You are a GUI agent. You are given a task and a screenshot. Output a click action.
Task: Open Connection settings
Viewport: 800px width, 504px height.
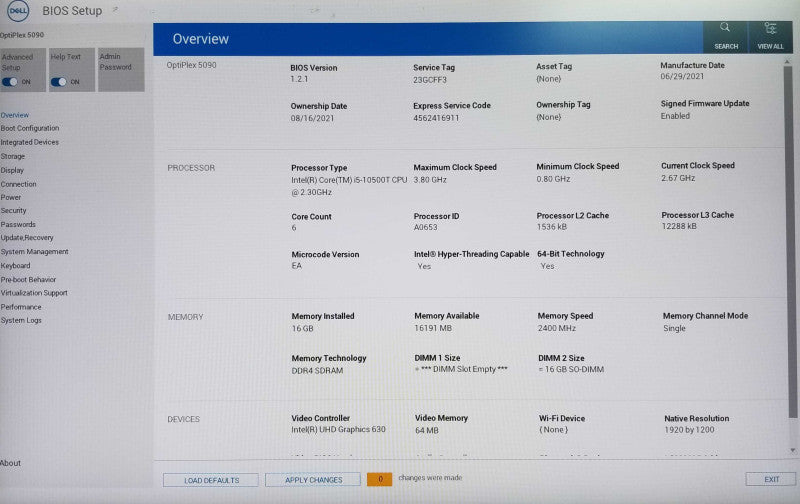click(18, 184)
